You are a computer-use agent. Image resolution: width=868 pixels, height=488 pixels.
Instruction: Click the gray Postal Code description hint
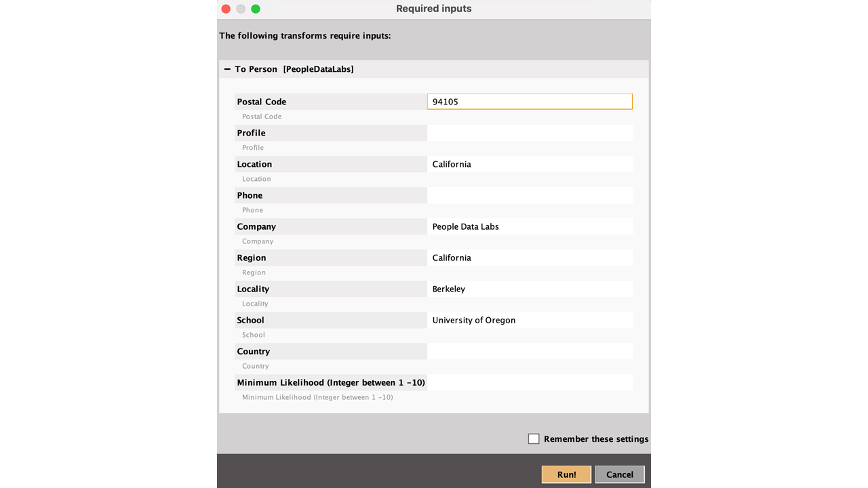tap(262, 117)
